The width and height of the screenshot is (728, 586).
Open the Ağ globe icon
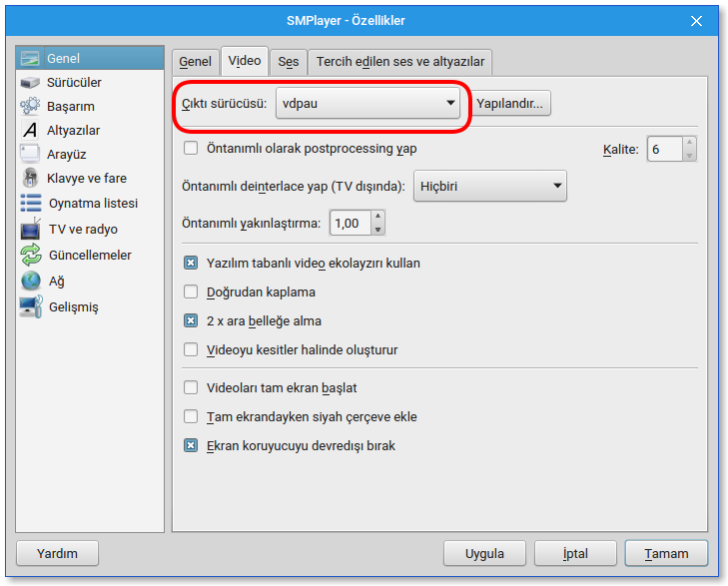[x=31, y=281]
